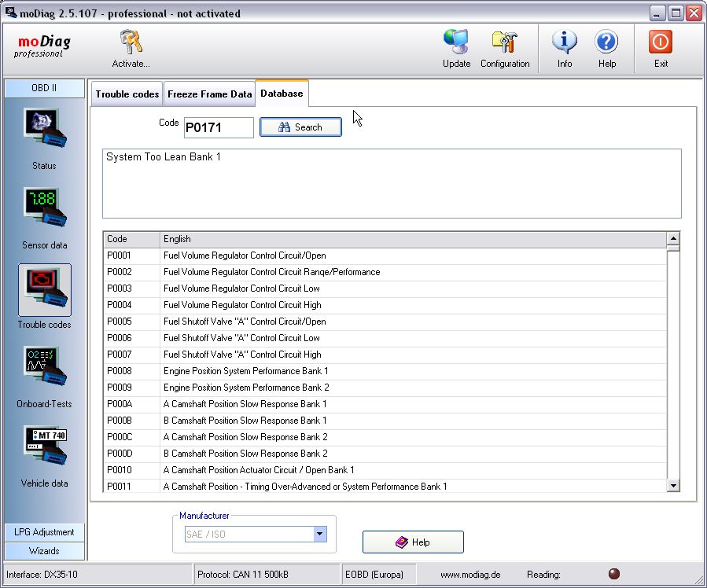
Task: Select row P0007 Fuel Shutoff Valve High
Action: tap(385, 355)
